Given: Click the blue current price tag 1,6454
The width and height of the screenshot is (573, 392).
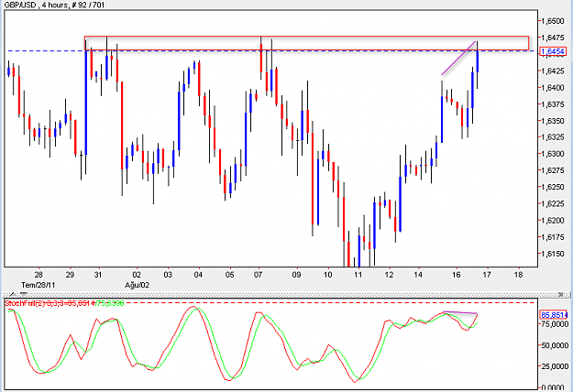Looking at the screenshot, I should click(x=553, y=51).
